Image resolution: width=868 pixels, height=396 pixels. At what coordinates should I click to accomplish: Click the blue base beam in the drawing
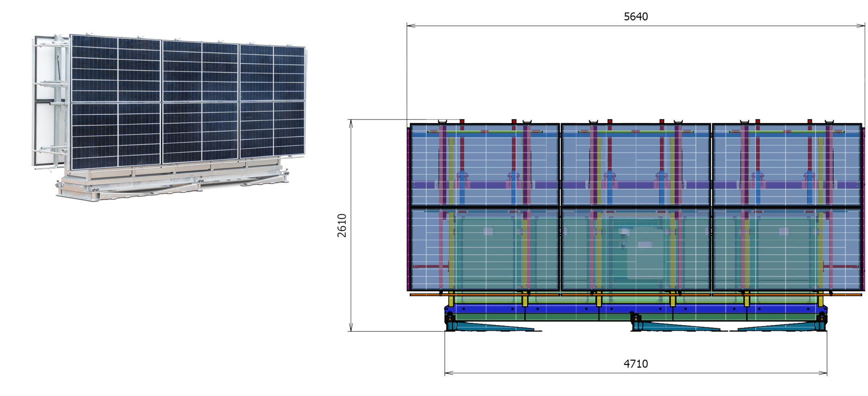[x=635, y=309]
